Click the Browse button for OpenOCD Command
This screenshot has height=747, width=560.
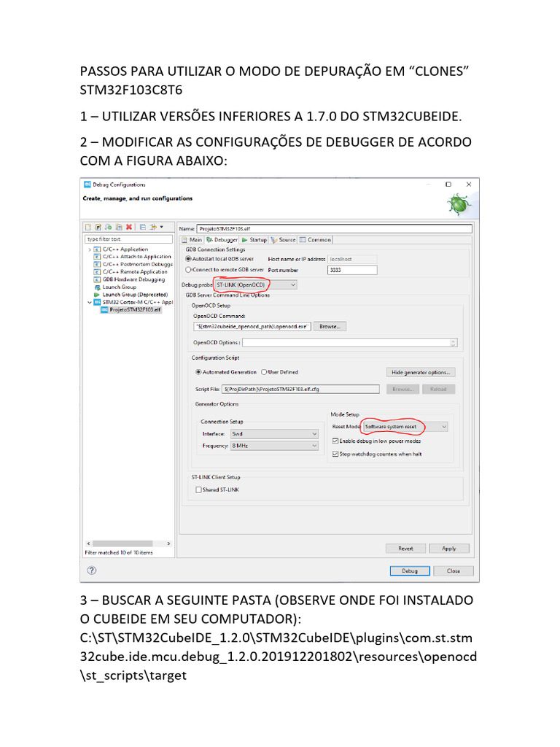[x=330, y=327]
